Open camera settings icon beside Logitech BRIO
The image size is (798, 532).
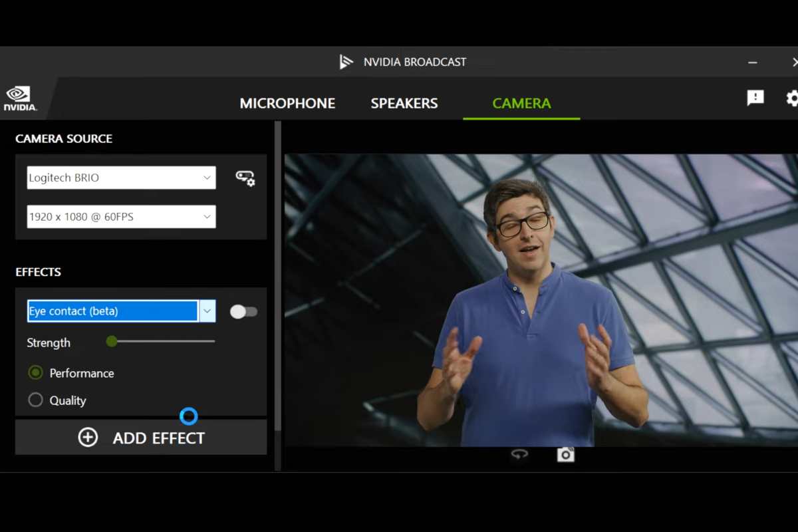coord(245,178)
